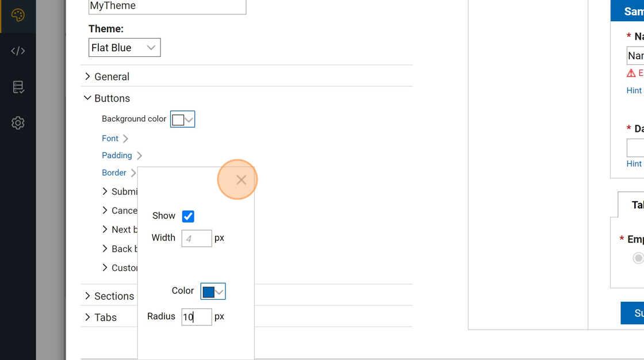Image resolution: width=644 pixels, height=360 pixels.
Task: Open the theme palette icon in sidebar
Action: click(18, 16)
